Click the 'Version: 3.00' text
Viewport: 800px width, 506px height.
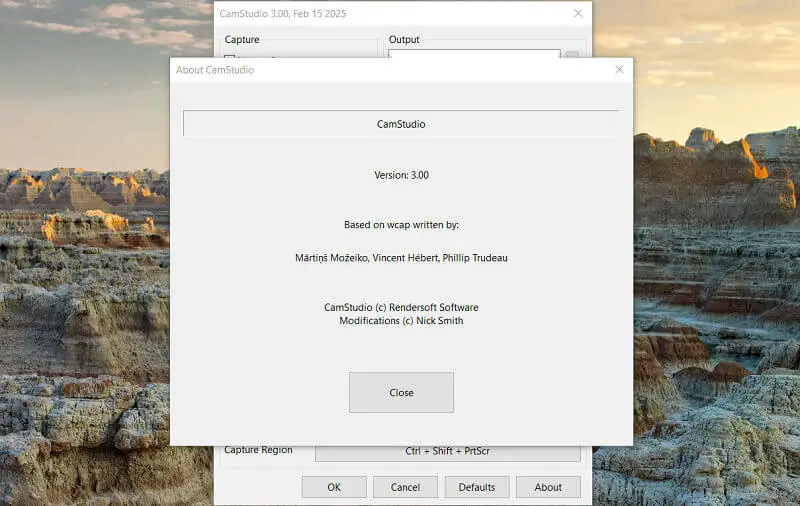402,175
